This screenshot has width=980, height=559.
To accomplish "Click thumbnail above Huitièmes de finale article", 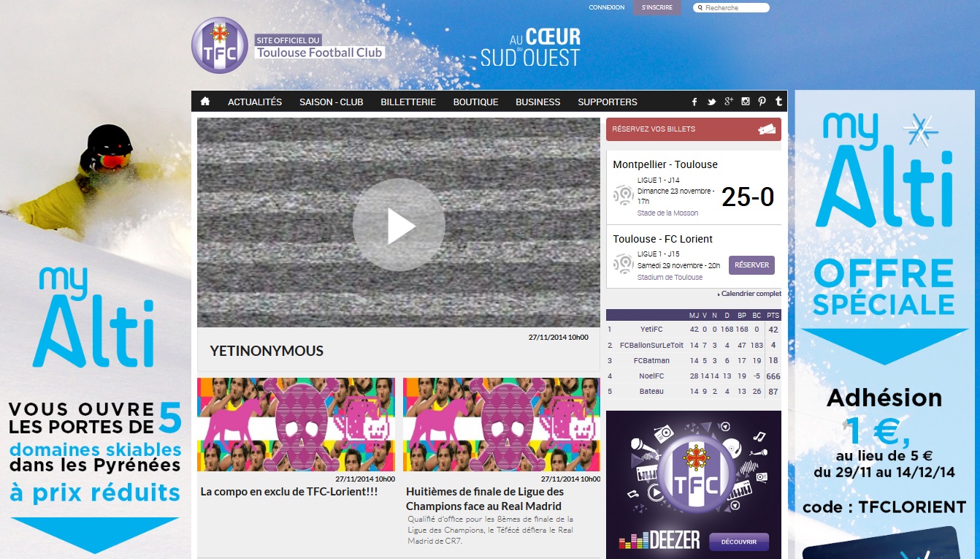I will 502,425.
